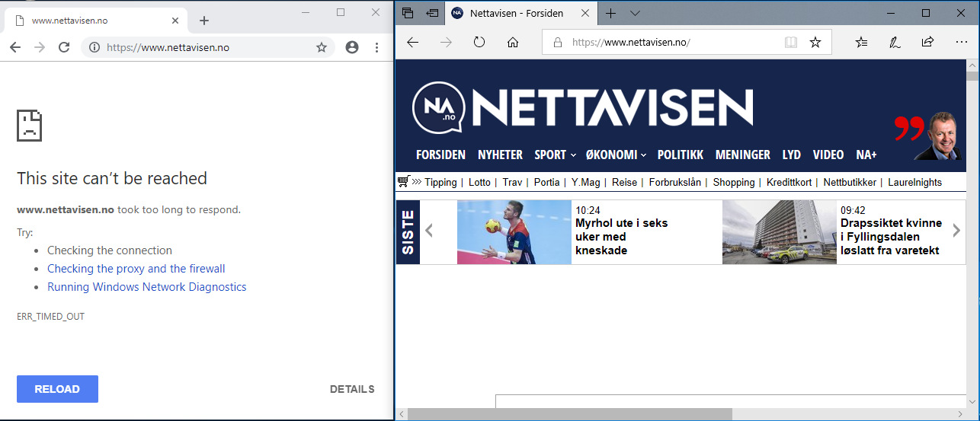Open the Kredittkort link
Screen dimensions: 980x421
[x=789, y=183]
